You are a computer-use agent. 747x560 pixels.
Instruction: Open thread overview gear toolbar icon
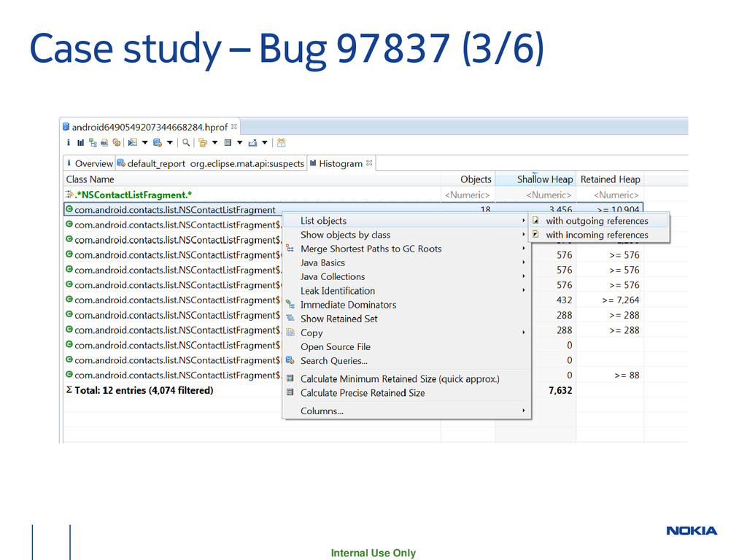116,143
